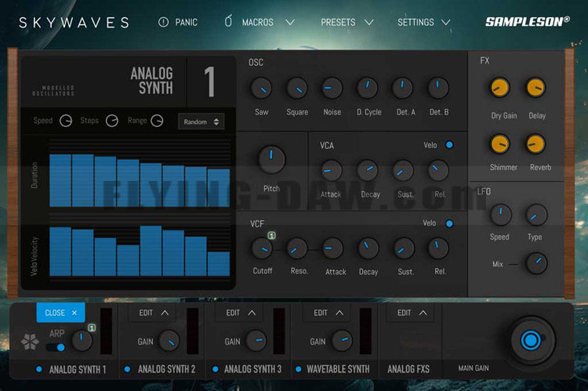This screenshot has height=391, width=588.
Task: Expand EDIT panel for Analog FXs
Action: (x=412, y=313)
